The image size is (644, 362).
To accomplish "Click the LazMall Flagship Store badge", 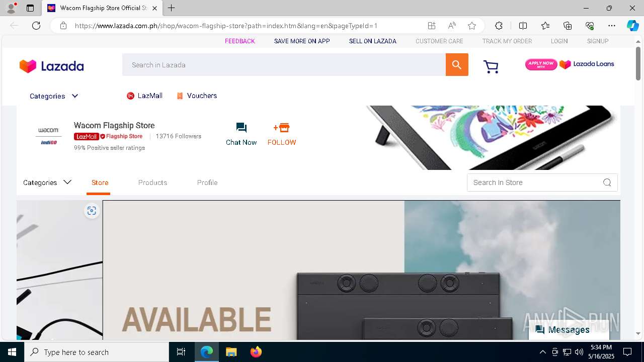I will click(108, 136).
